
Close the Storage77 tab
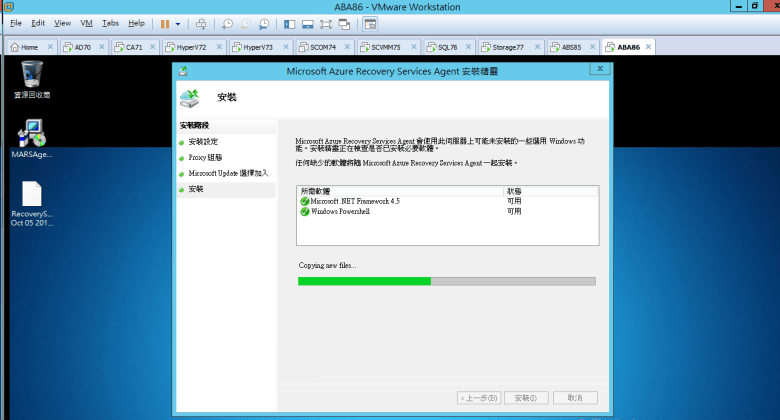533,47
